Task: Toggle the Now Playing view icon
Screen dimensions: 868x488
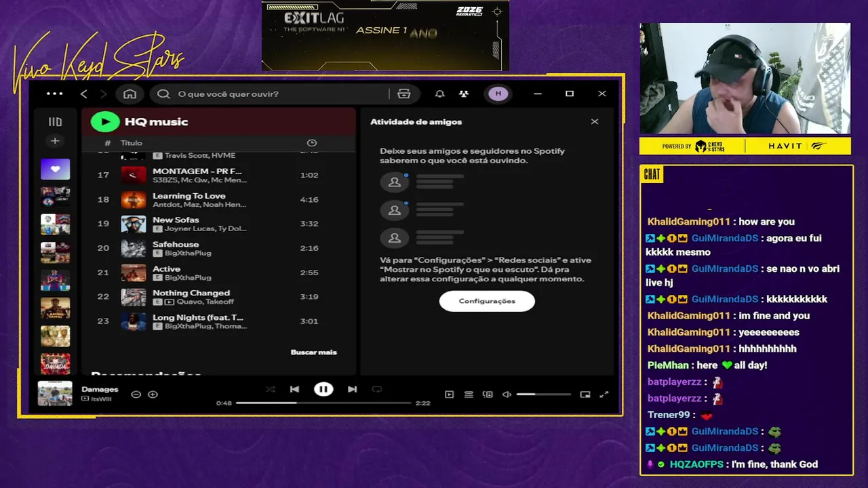Action: coord(449,394)
